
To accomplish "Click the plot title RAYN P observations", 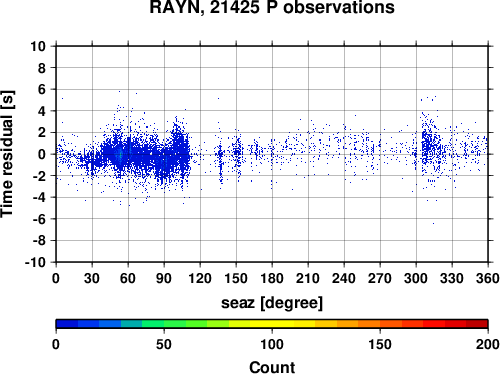I will click(272, 7).
